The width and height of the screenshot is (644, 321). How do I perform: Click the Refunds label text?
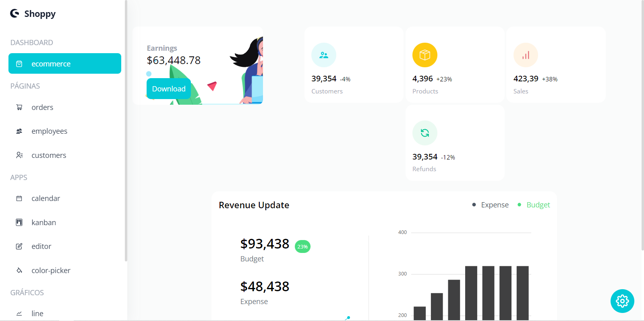(x=424, y=169)
